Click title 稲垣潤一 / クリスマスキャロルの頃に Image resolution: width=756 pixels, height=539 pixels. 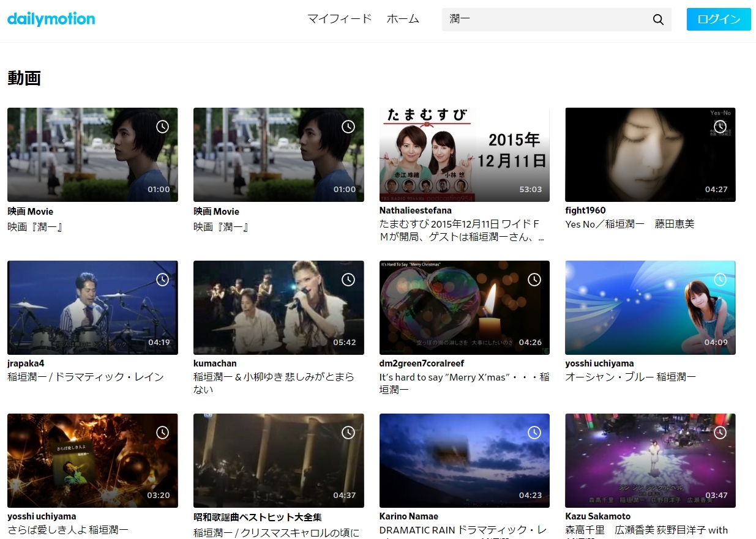click(x=276, y=532)
